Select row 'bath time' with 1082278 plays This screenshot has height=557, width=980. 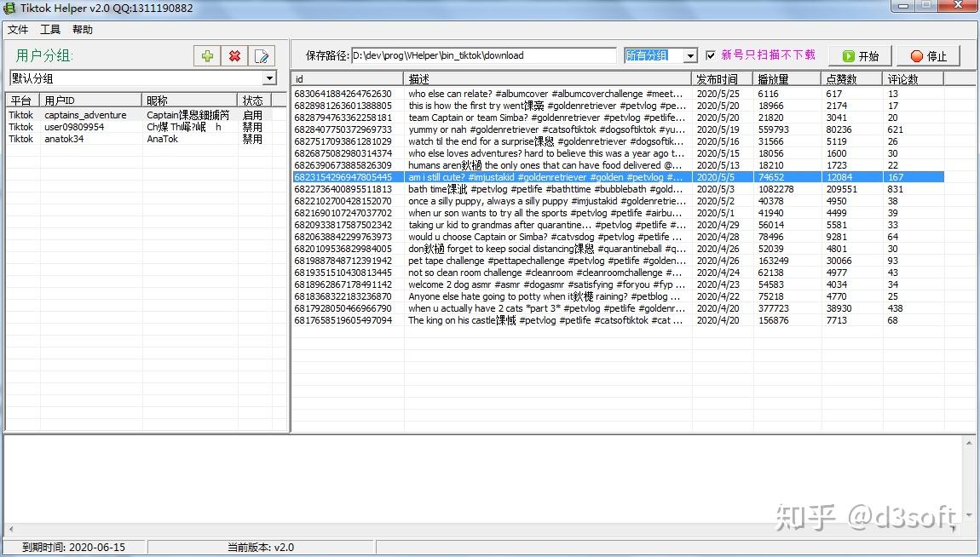(618, 188)
